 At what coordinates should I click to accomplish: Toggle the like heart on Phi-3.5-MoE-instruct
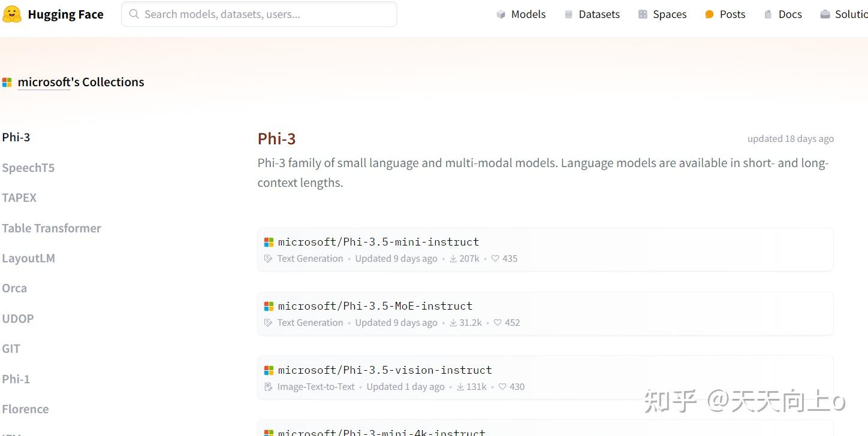(x=498, y=322)
